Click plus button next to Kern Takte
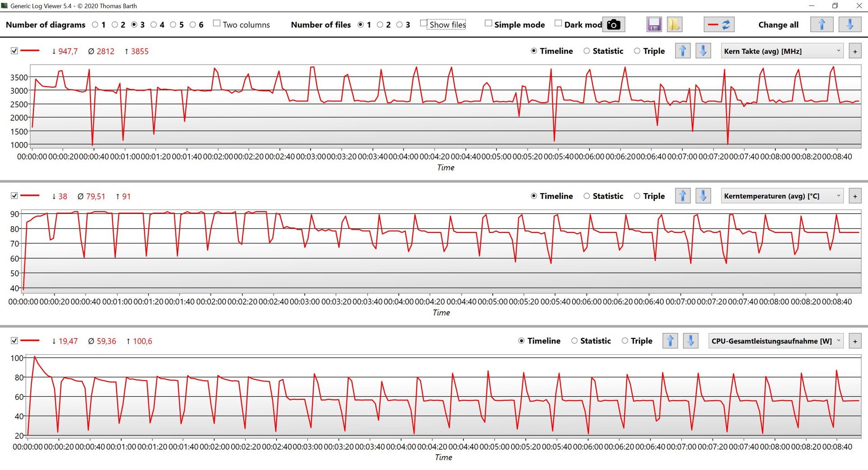 click(855, 51)
